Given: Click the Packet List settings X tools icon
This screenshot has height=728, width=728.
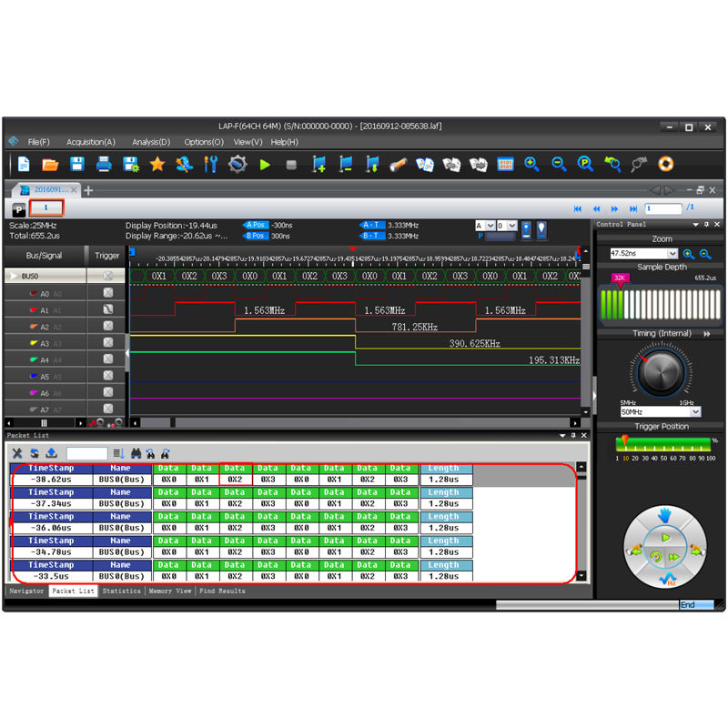Looking at the screenshot, I should coord(17,453).
